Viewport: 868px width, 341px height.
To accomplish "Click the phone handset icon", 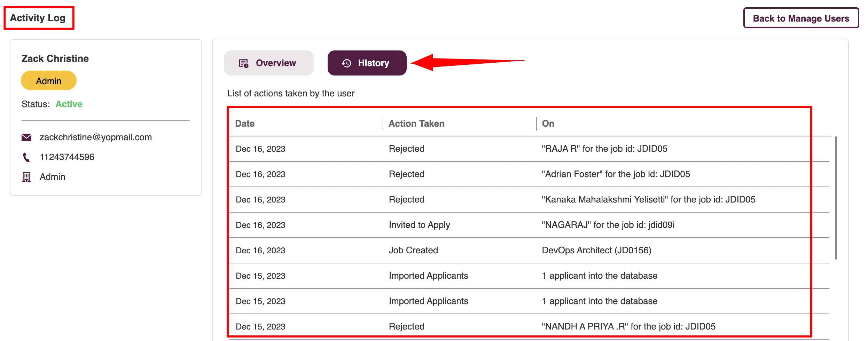I will [26, 157].
